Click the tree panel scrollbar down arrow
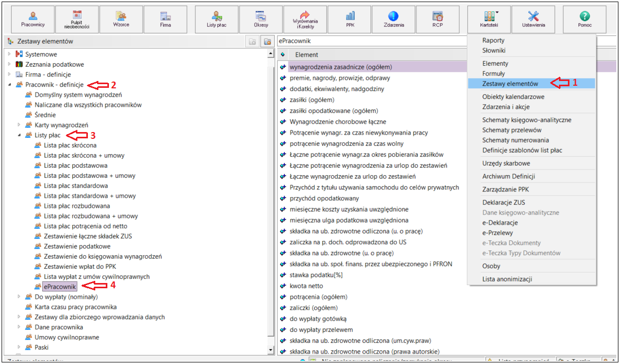The width and height of the screenshot is (620, 364). [x=271, y=349]
